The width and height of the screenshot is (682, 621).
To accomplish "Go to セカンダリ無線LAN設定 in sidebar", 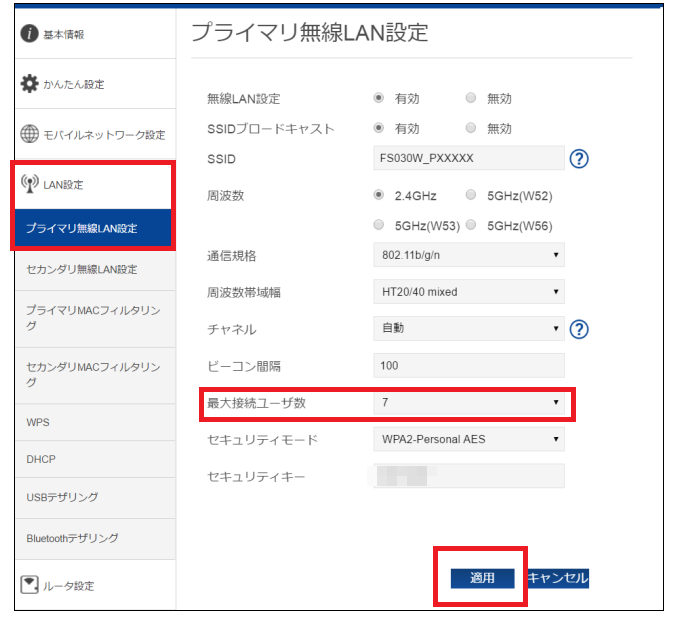I will 82,269.
